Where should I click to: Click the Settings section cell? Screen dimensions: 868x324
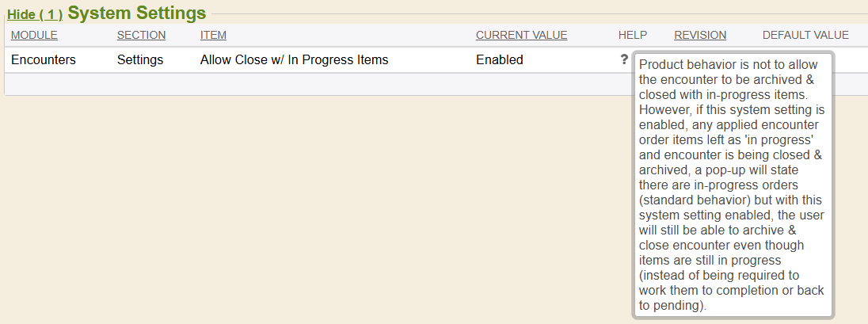pos(140,59)
